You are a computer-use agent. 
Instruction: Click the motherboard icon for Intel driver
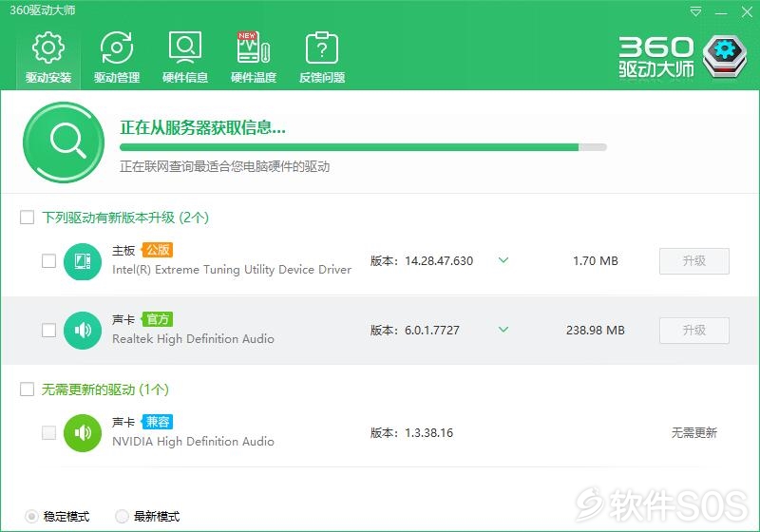pyautogui.click(x=83, y=261)
